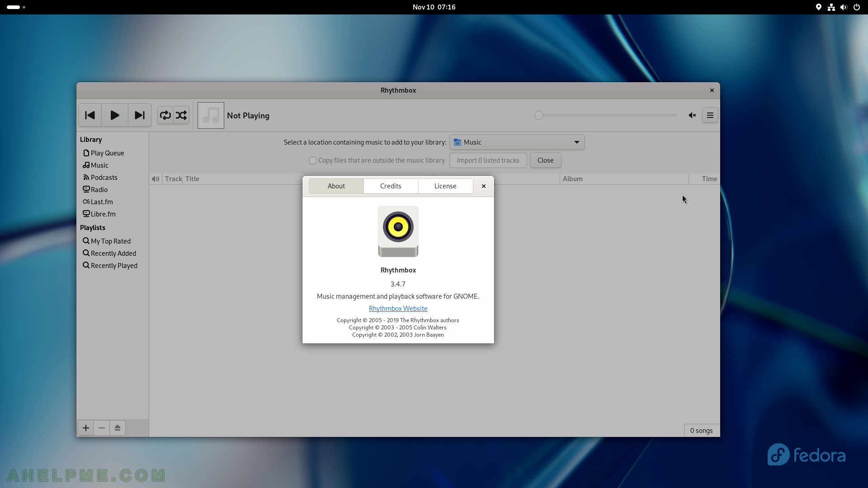Close the import pane with Close button
This screenshot has height=488, width=868.
[545, 160]
